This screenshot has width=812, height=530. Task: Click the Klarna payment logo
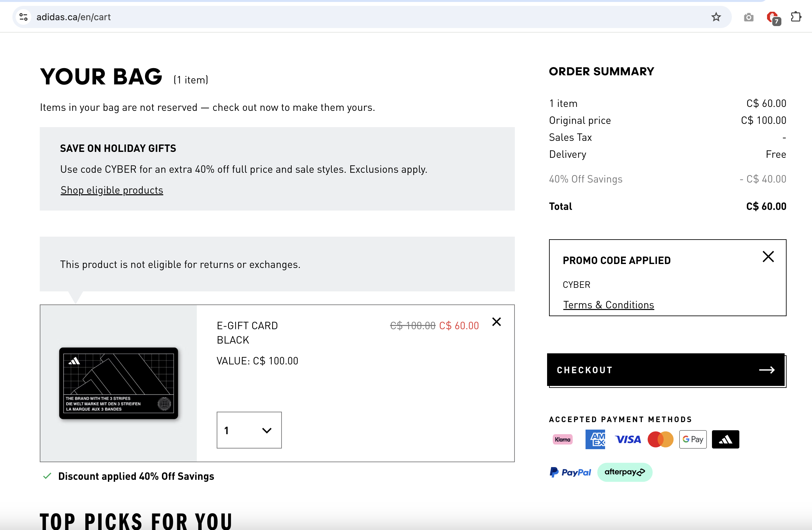pyautogui.click(x=562, y=439)
